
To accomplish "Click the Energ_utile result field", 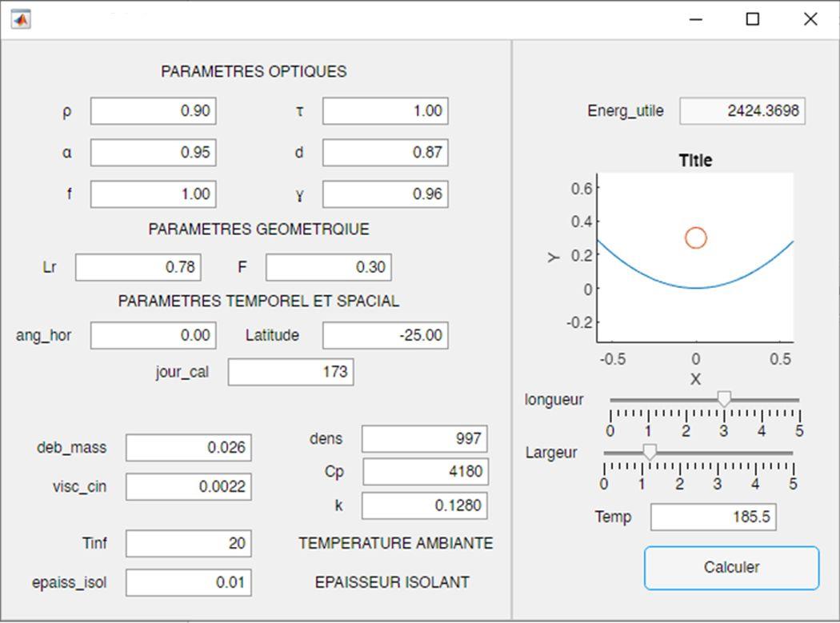I will click(742, 111).
